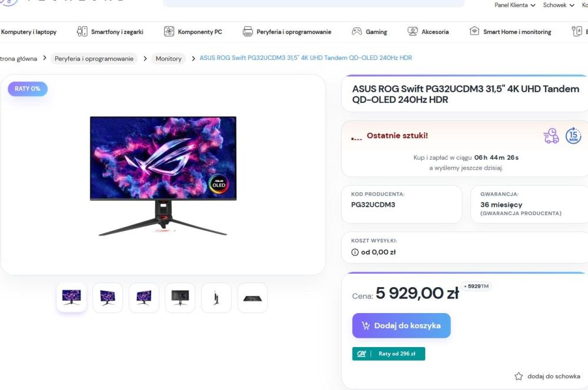The height and width of the screenshot is (390, 588).
Task: Click the Smart Home i monitoring icon
Action: pyautogui.click(x=474, y=32)
